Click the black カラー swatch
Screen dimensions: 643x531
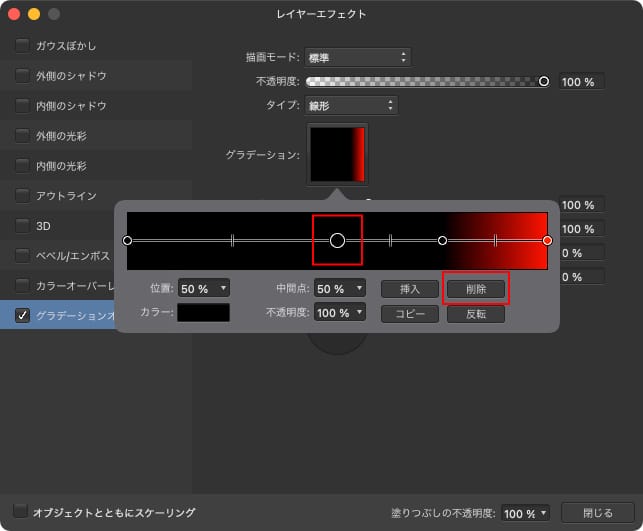point(203,313)
